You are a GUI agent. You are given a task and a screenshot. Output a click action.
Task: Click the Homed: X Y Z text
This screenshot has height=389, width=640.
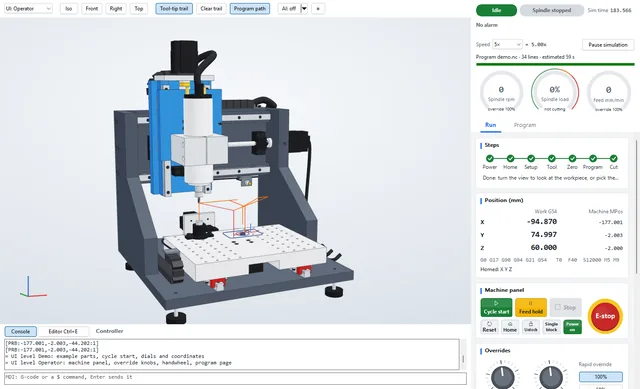pyautogui.click(x=496, y=269)
